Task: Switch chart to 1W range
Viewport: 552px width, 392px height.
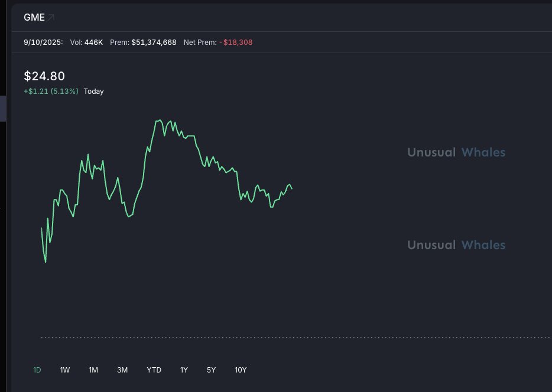Action: click(65, 370)
